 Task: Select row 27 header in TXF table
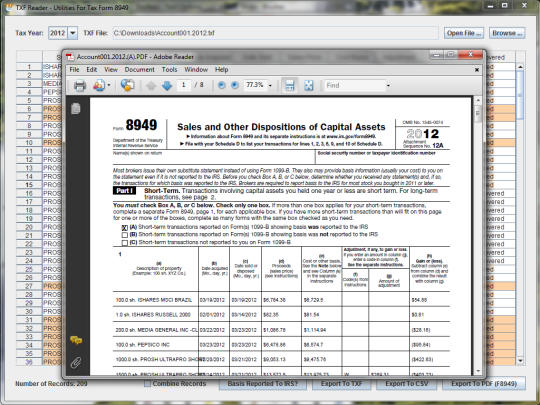[x=29, y=286]
